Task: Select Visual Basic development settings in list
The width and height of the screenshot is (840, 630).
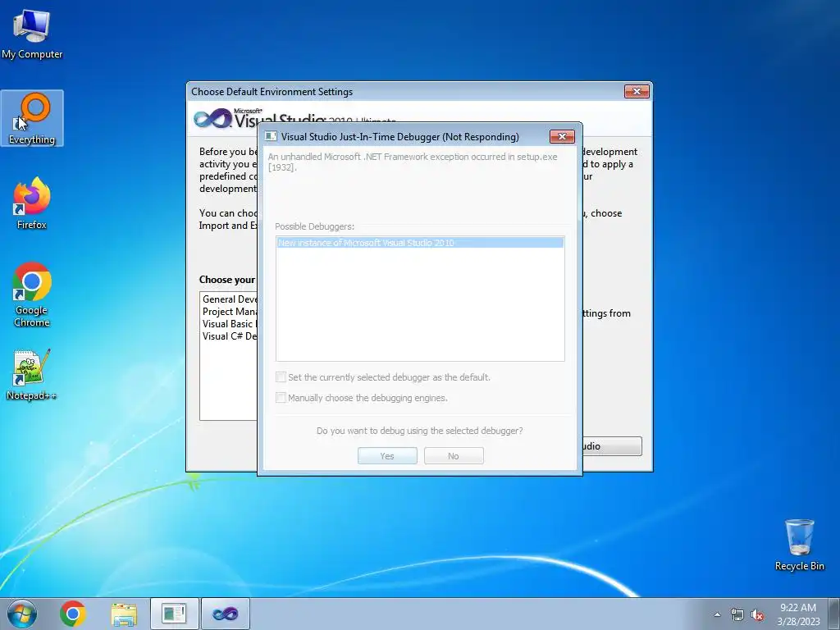Action: coord(230,324)
